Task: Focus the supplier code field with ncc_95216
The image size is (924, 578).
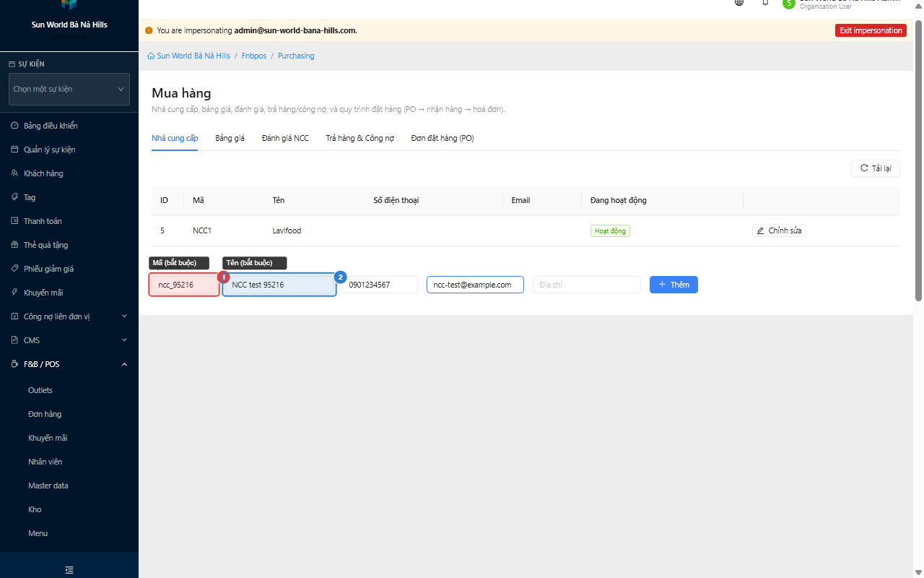Action: (x=184, y=285)
